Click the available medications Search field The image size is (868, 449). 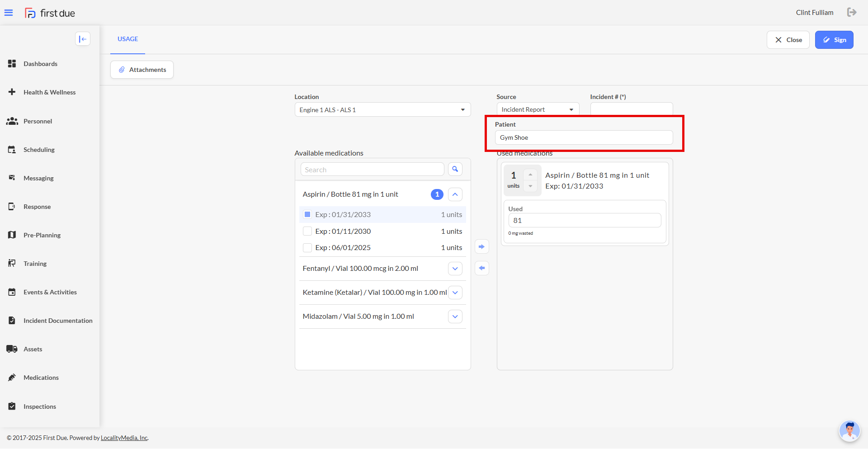(373, 170)
